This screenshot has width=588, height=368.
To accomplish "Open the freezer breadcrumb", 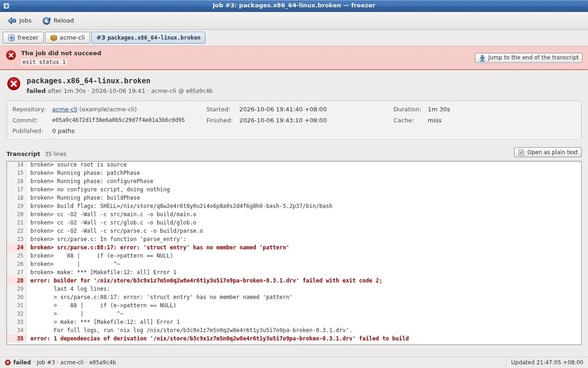I will click(x=23, y=38).
